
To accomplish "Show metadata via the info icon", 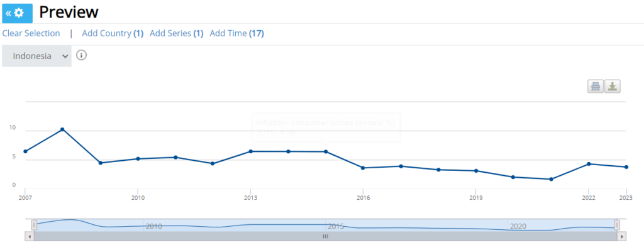I will [x=81, y=55].
